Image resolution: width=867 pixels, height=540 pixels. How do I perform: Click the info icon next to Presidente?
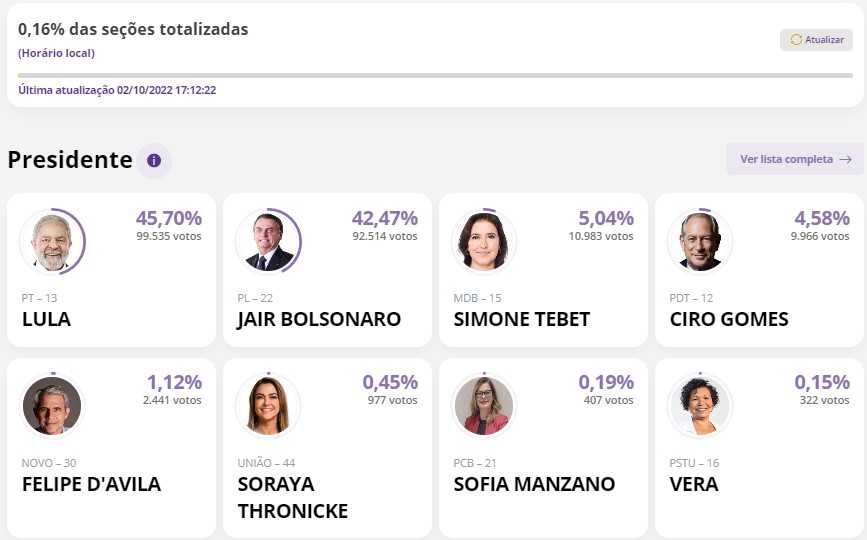154,160
